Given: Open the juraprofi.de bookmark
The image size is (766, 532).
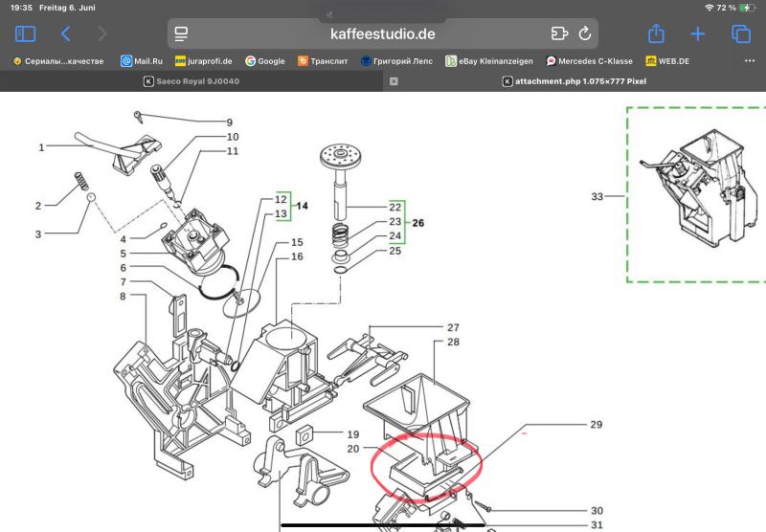Looking at the screenshot, I should click(203, 61).
